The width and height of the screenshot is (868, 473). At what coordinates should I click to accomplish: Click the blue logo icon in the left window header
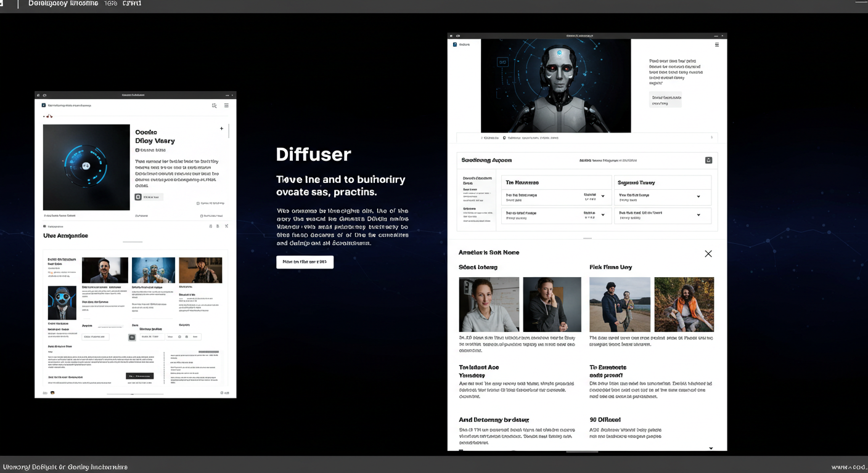click(43, 105)
